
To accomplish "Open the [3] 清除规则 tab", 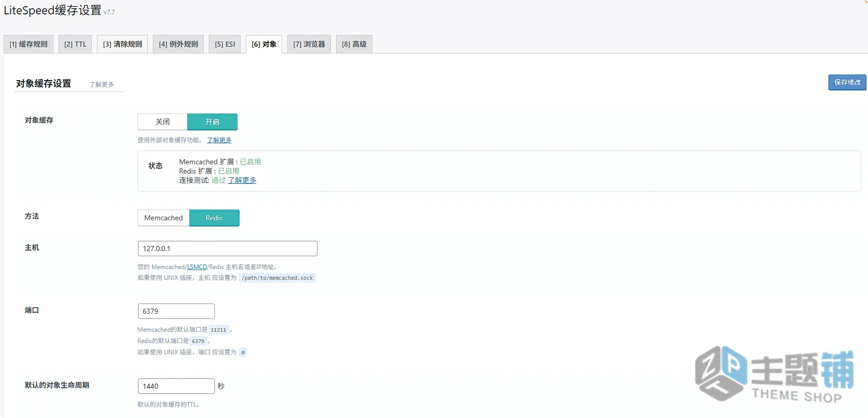I will [x=122, y=44].
